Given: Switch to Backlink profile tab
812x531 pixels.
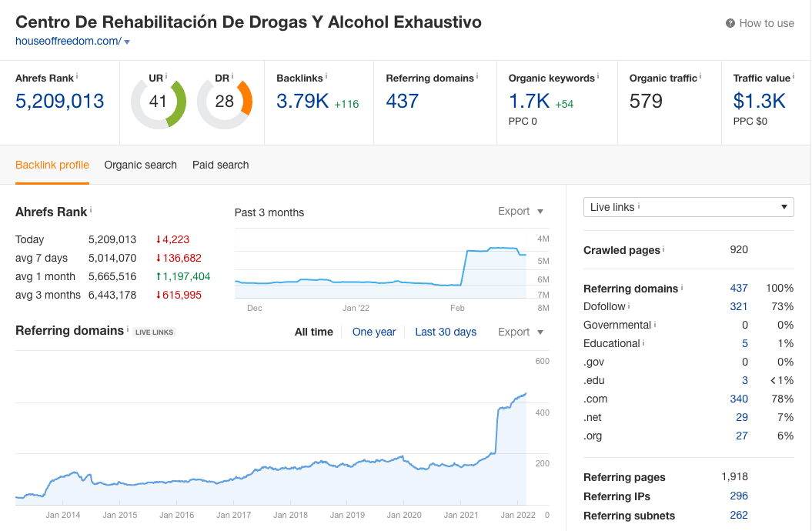Looking at the screenshot, I should pyautogui.click(x=52, y=165).
